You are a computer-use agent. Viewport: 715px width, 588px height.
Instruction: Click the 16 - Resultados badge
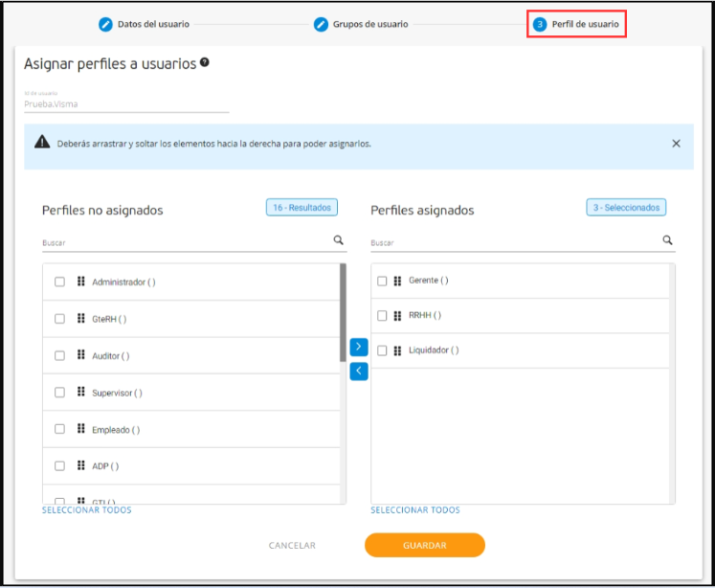click(302, 207)
